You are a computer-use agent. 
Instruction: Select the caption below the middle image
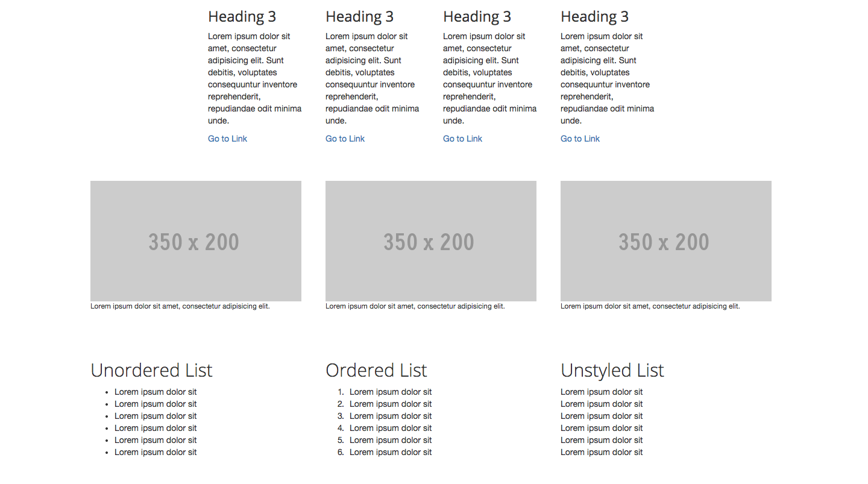point(415,306)
